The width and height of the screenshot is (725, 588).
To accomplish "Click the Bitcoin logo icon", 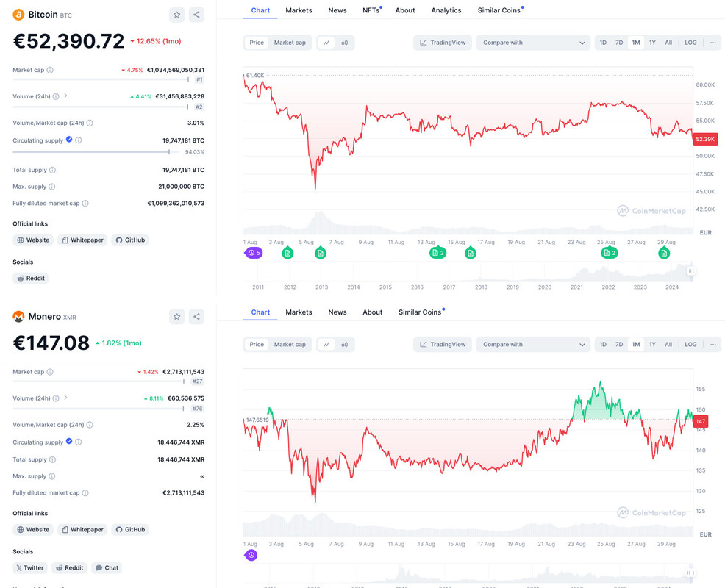I will [x=18, y=15].
